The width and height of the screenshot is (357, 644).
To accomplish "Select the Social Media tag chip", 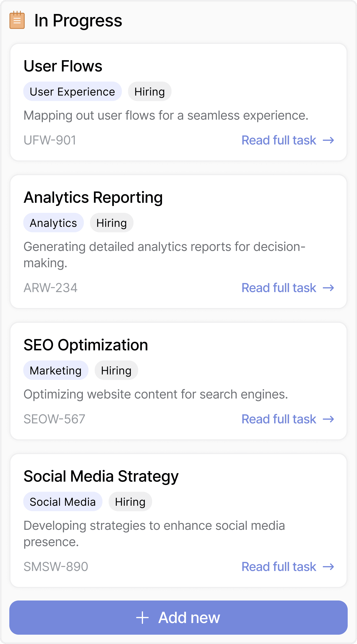I will click(63, 502).
